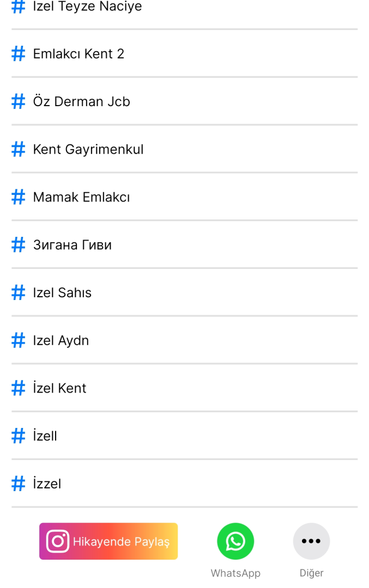Tap the İzell tag entry
369x588 pixels.
click(x=45, y=436)
